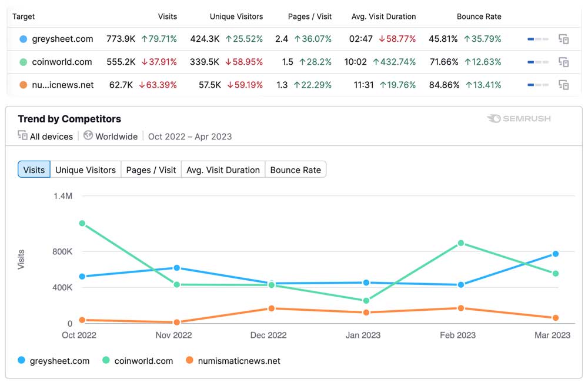Click the 84.86% bounce rate value

444,85
